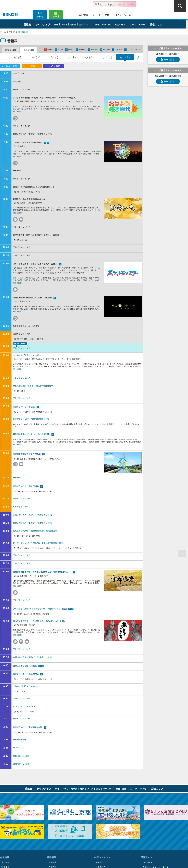Select date 1/9 (金)
The width and height of the screenshot is (188, 868).
click(x=89, y=58)
